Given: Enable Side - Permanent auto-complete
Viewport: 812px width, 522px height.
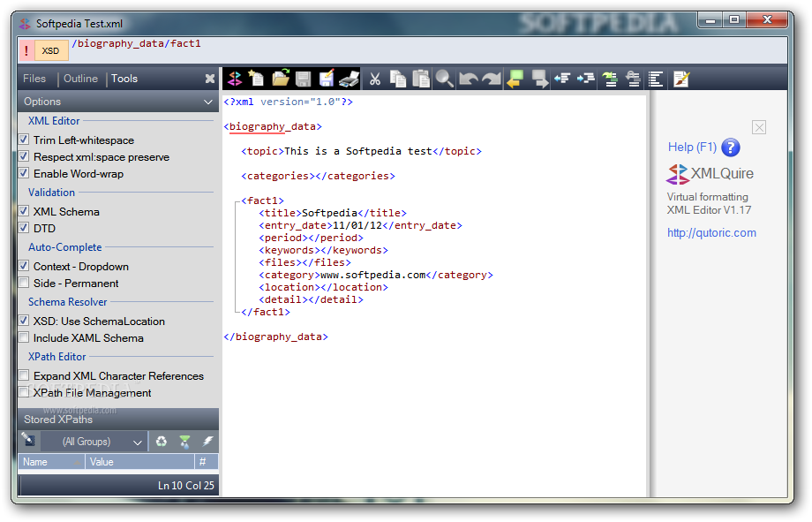Looking at the screenshot, I should [24, 283].
